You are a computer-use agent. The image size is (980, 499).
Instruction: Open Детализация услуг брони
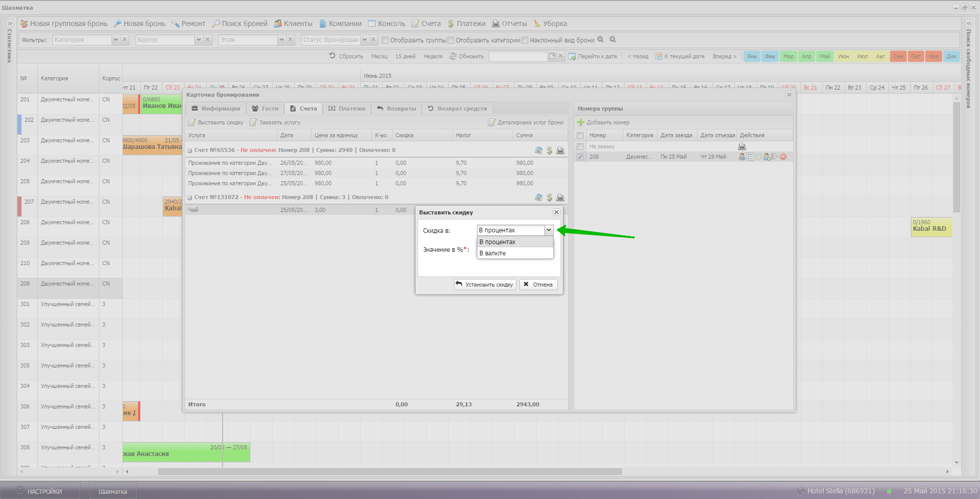[526, 122]
